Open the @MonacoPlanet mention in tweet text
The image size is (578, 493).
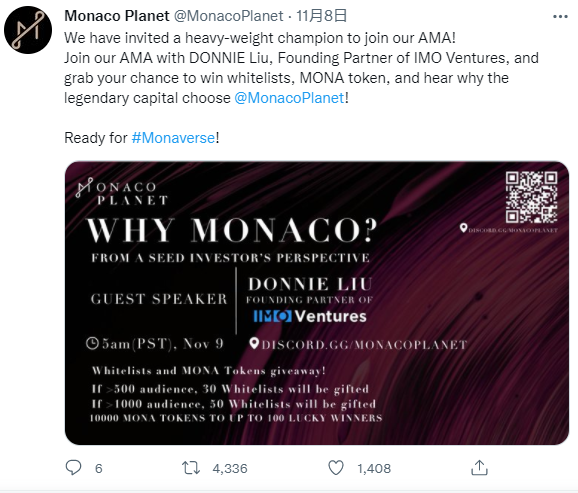click(x=289, y=98)
